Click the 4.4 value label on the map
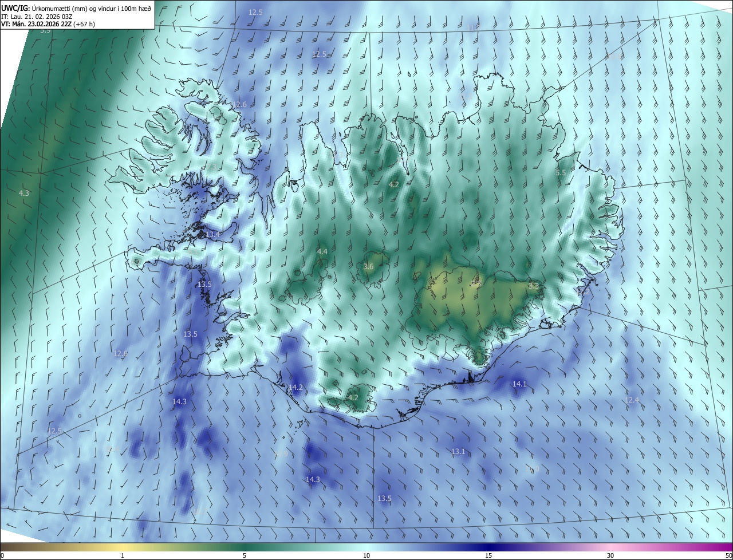This screenshot has width=733, height=560. [322, 251]
